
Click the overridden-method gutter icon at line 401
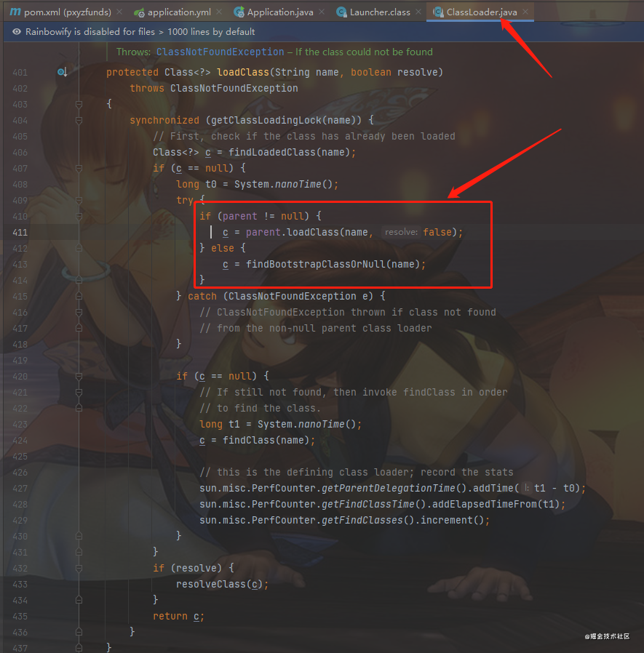click(x=62, y=72)
